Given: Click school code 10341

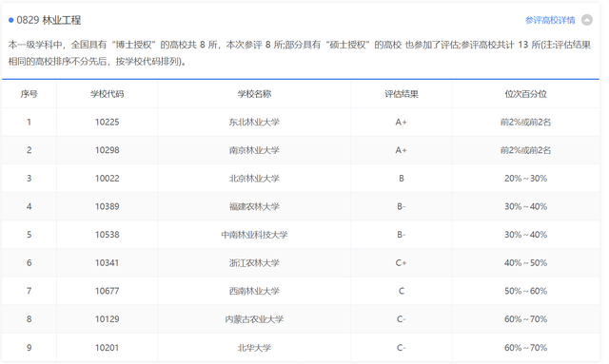Looking at the screenshot, I should coord(108,263).
